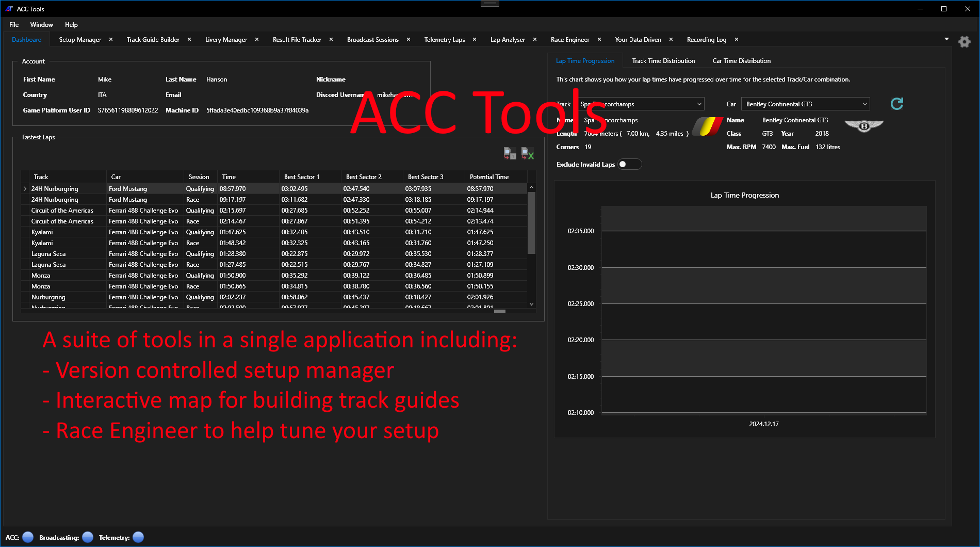Switch to the Lap Analyser tab

click(x=508, y=39)
